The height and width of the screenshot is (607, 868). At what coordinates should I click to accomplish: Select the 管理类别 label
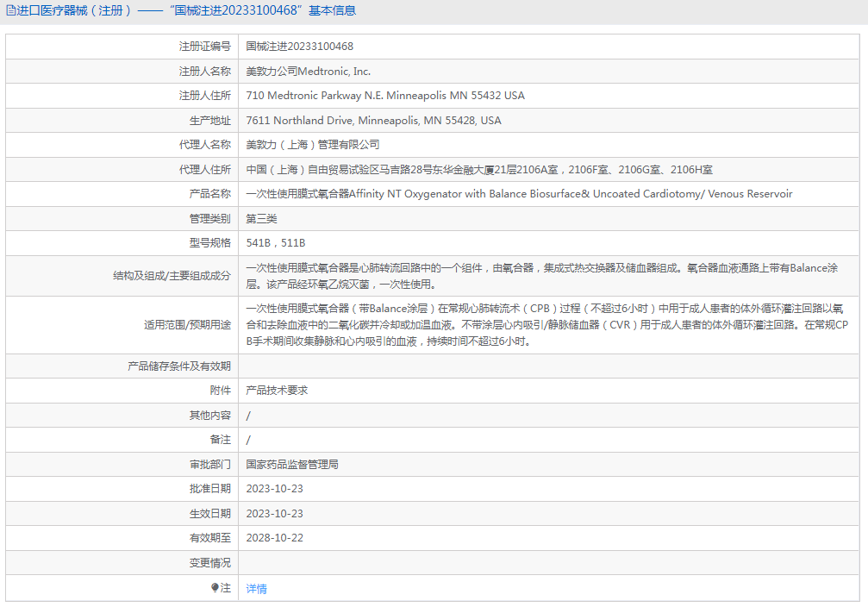pyautogui.click(x=209, y=219)
